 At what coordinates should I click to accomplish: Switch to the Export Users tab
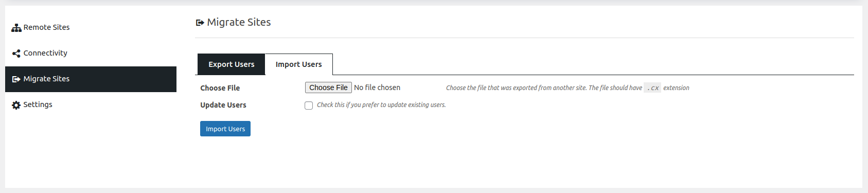click(232, 64)
